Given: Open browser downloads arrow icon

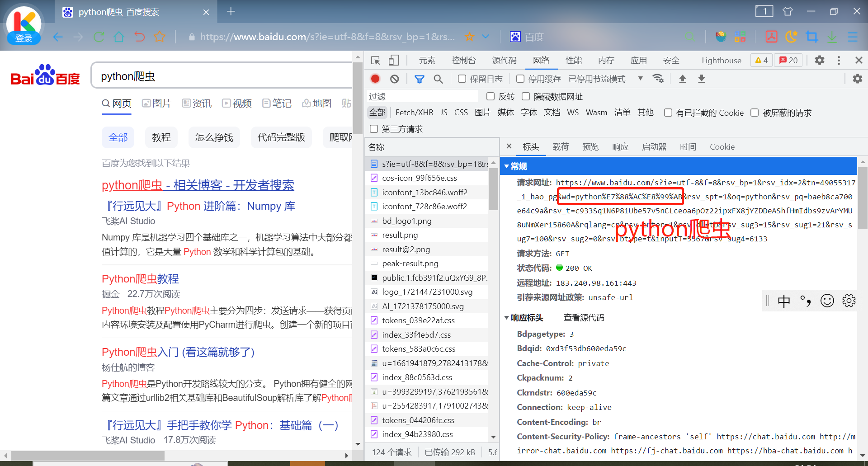Looking at the screenshot, I should click(x=832, y=37).
